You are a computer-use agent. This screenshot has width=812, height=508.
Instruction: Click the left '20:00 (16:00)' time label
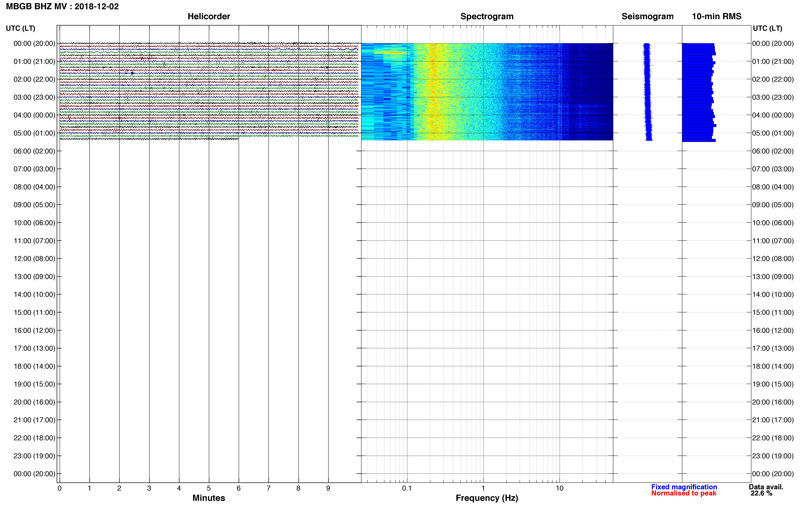34,402
